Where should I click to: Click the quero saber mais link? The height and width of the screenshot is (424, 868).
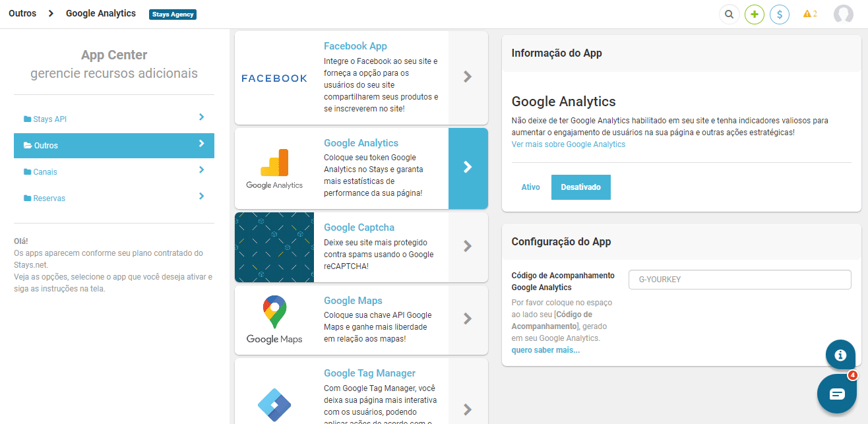[545, 350]
